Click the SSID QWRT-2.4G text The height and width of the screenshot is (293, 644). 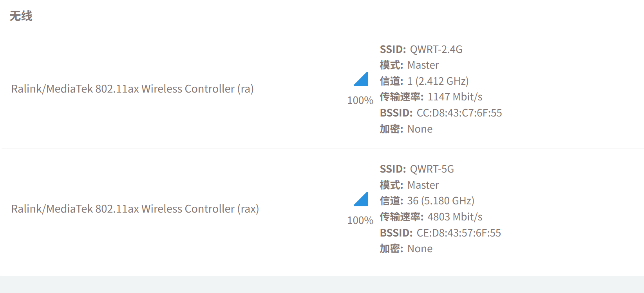pos(436,49)
